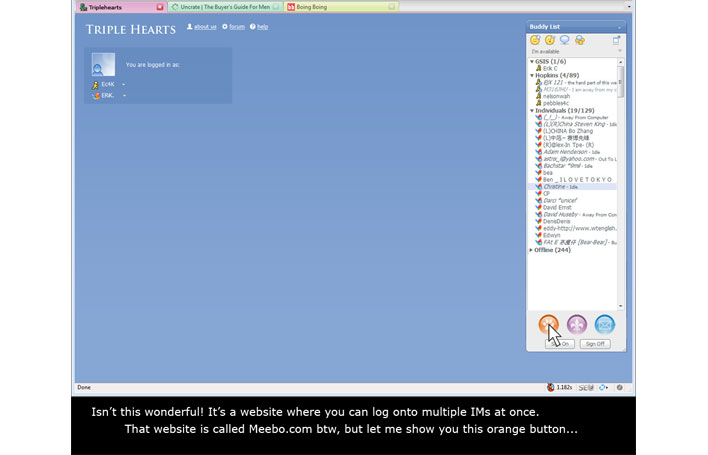This screenshot has width=708, height=455.
Task: Click the blue envelope round button
Action: tap(604, 323)
